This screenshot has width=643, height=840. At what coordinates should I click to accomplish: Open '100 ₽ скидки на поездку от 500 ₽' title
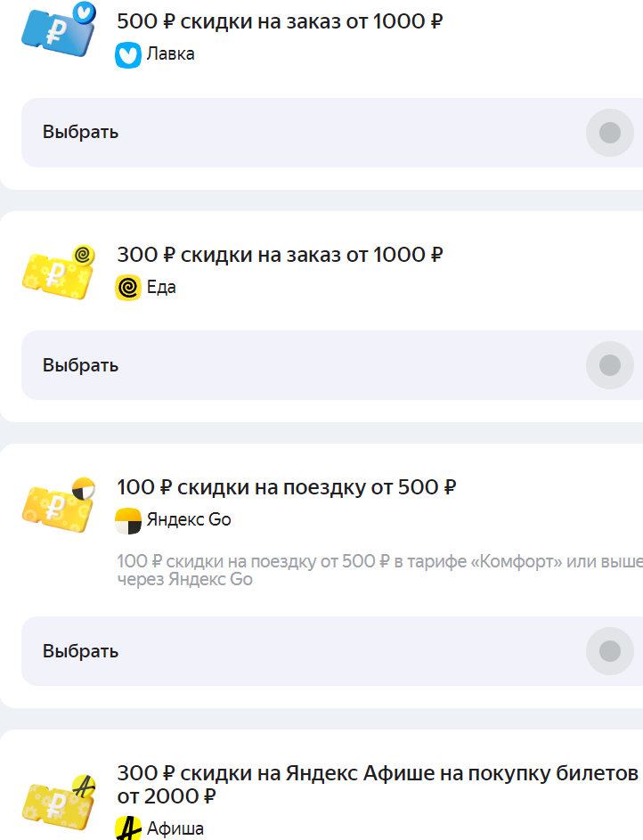287,487
